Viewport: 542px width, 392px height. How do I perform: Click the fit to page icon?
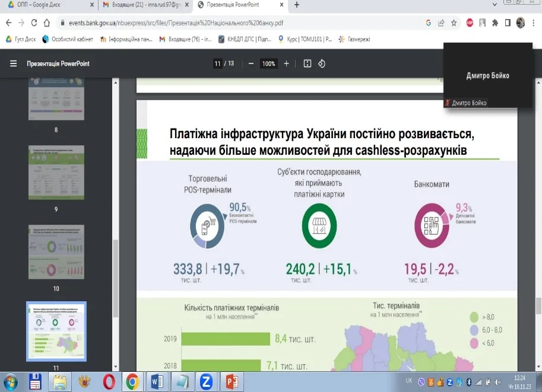pos(308,63)
